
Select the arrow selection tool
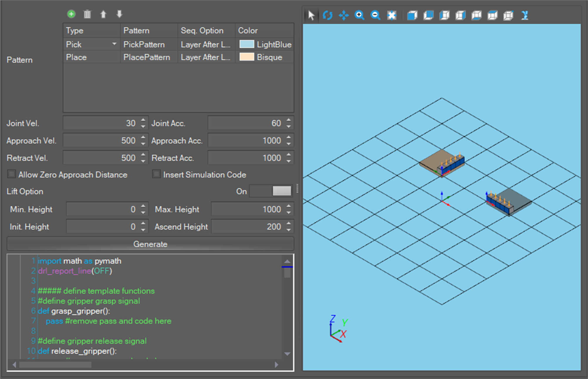tap(311, 15)
